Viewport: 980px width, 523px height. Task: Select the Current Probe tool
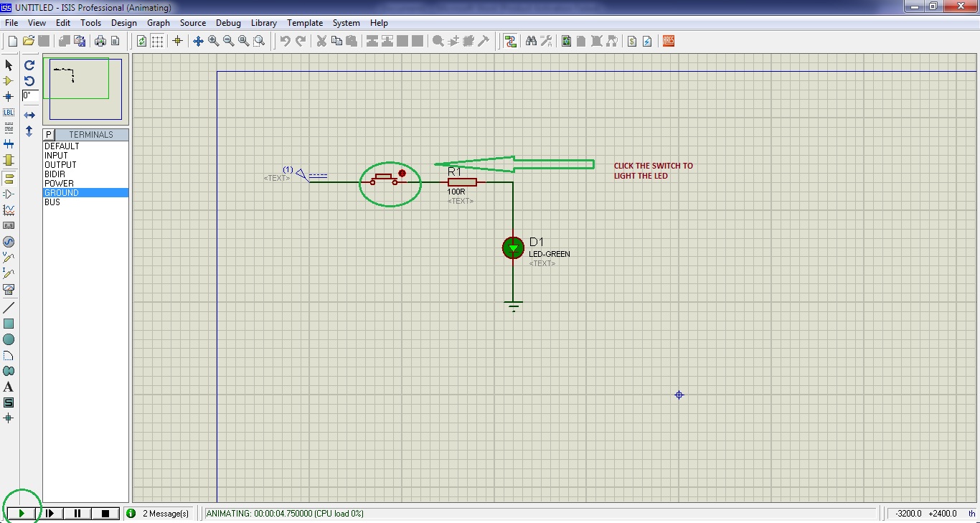tap(9, 273)
